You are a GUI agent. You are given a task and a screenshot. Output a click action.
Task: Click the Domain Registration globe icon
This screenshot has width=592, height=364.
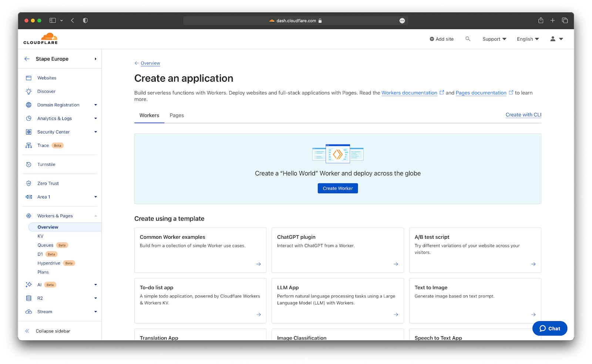[28, 105]
